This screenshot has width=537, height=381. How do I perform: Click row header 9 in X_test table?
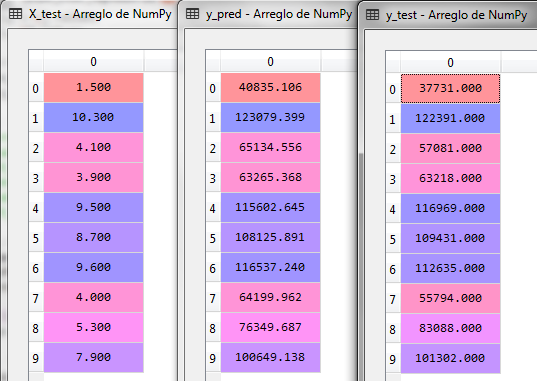[x=36, y=358]
